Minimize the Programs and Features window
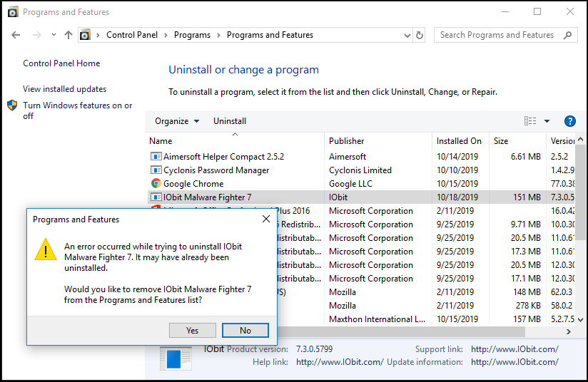 505,11
